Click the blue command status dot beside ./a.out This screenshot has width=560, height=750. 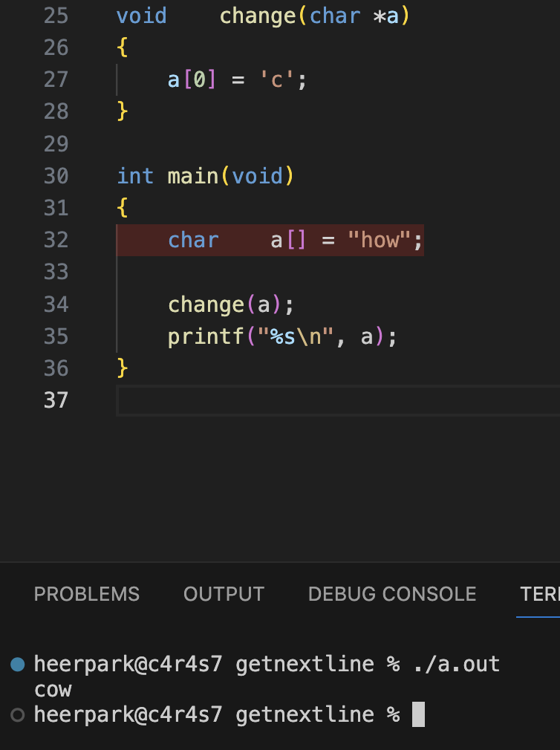click(x=18, y=665)
